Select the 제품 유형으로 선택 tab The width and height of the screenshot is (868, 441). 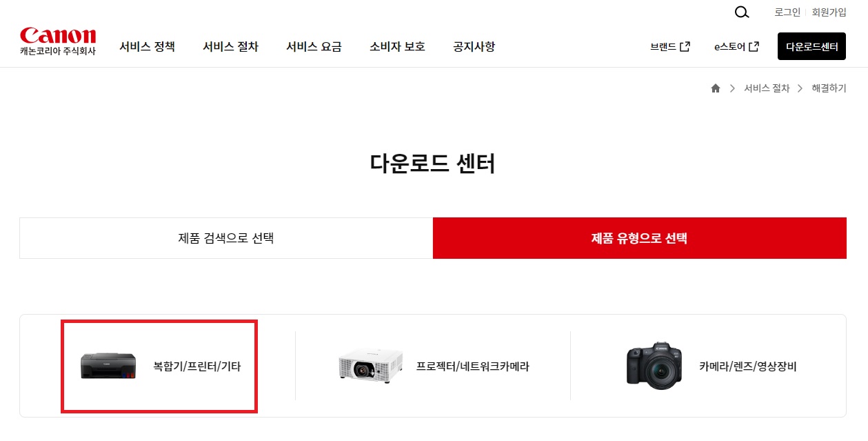[x=639, y=237]
